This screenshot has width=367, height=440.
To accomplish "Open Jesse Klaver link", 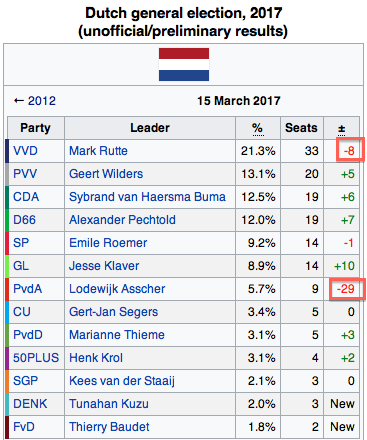I will tap(104, 266).
